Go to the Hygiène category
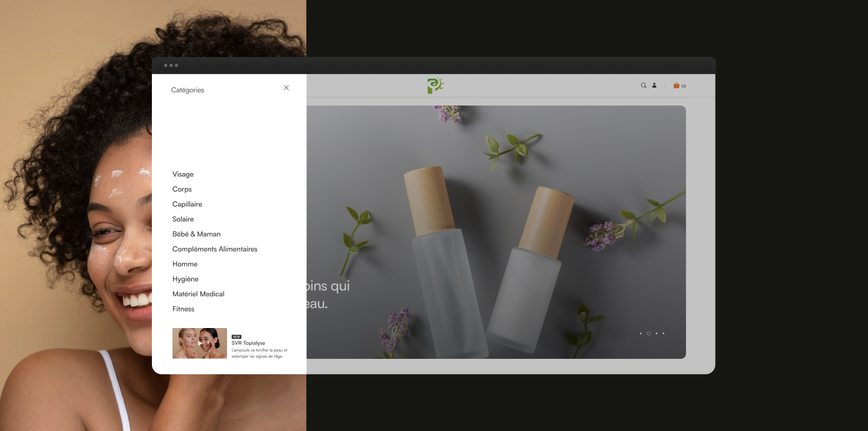The width and height of the screenshot is (868, 431). pyautogui.click(x=185, y=279)
